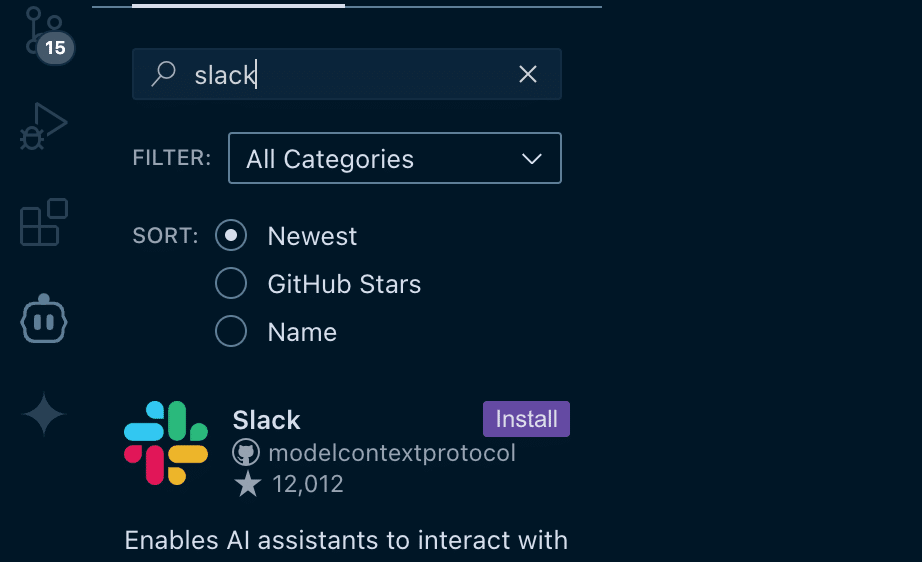
Task: Click the star icon next to 12,012
Action: point(247,485)
